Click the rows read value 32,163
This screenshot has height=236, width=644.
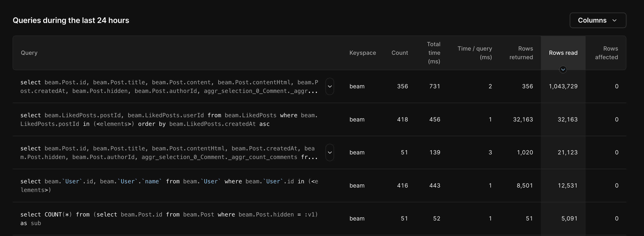click(x=567, y=119)
